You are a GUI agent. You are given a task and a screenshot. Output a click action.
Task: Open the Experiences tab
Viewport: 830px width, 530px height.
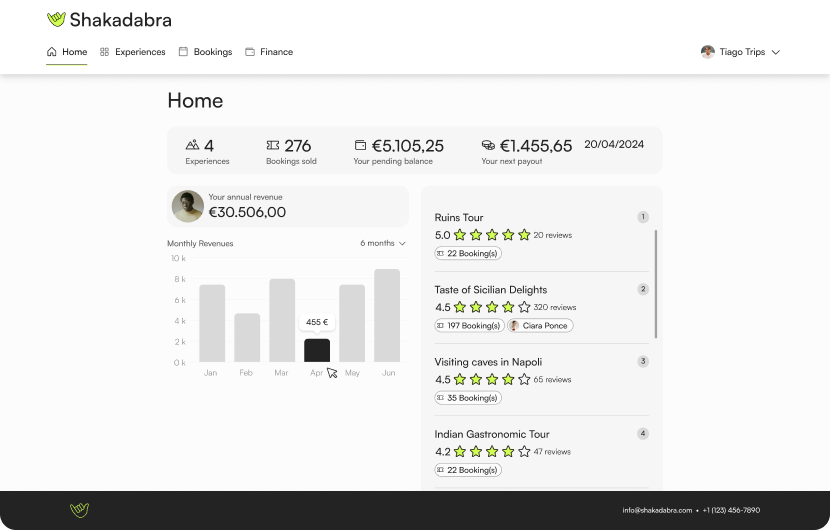pyautogui.click(x=133, y=52)
